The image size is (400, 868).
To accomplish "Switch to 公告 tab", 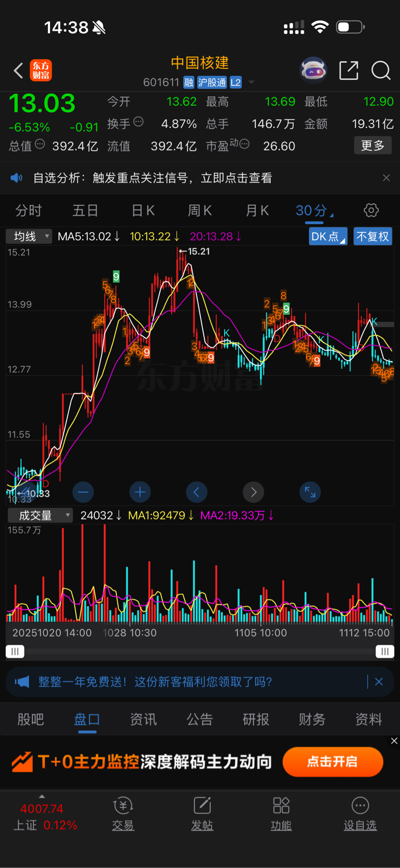I will pyautogui.click(x=199, y=719).
